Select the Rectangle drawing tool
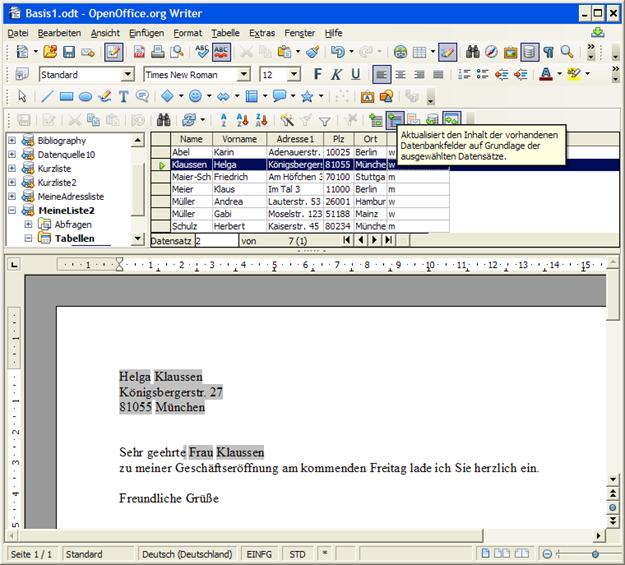 click(x=66, y=97)
